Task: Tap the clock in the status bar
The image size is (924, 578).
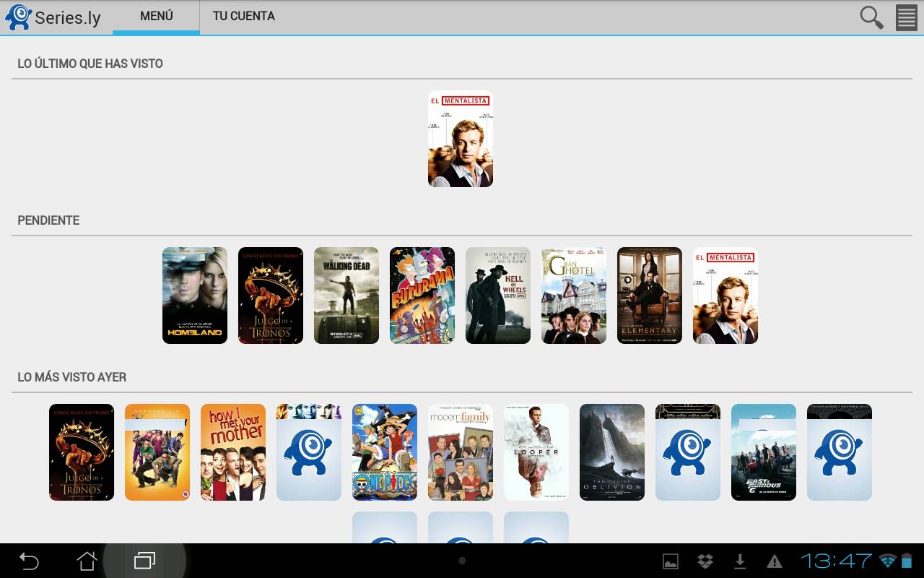Action: pos(836,561)
